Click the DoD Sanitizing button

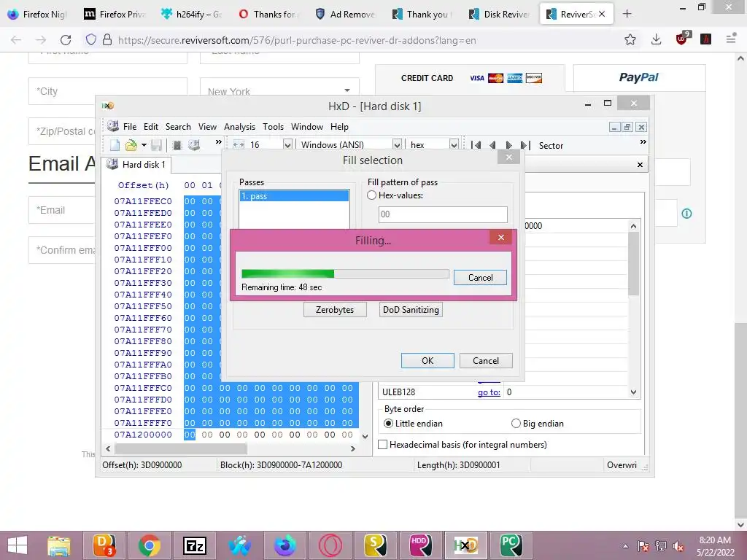coord(411,309)
